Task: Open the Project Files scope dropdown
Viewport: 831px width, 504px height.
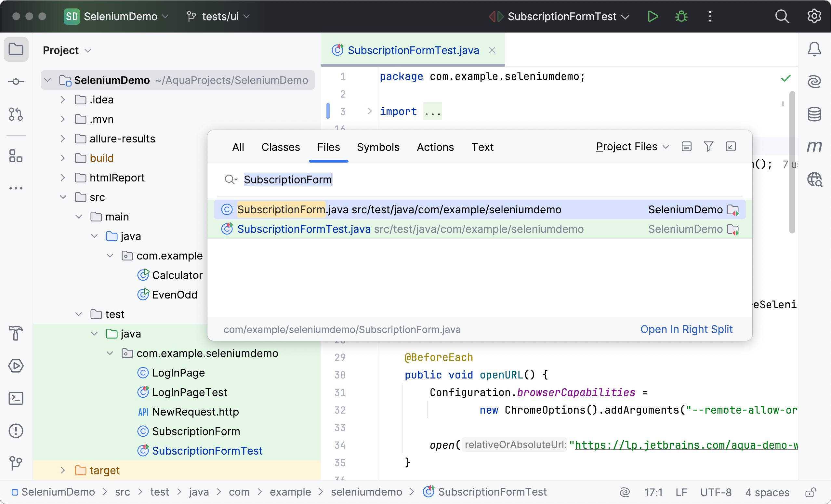Action: click(x=632, y=147)
